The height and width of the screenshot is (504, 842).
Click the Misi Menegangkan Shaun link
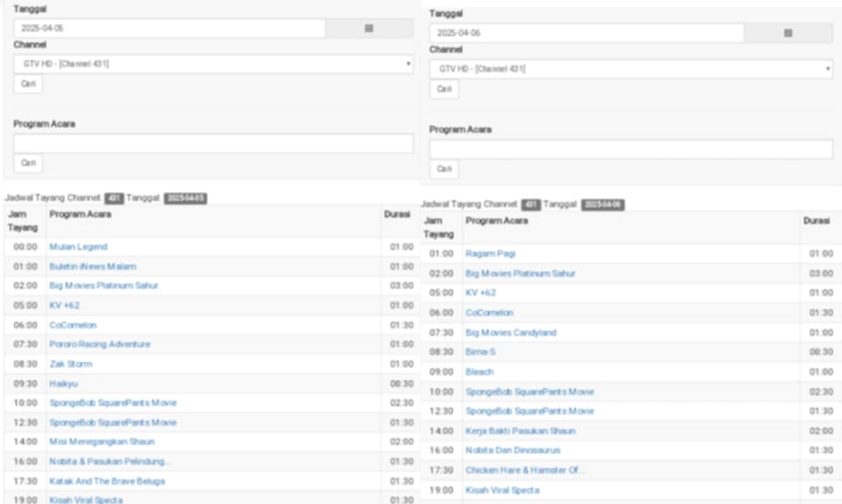coord(102,442)
